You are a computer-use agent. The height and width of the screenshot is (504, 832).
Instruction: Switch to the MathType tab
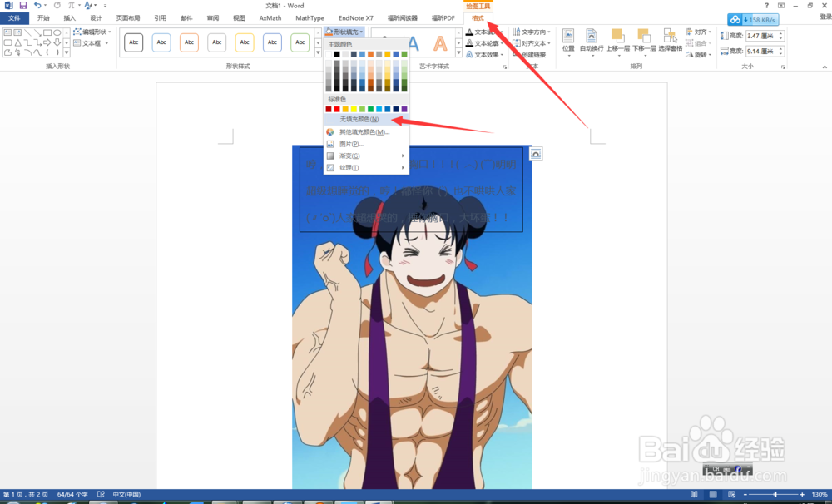click(310, 18)
